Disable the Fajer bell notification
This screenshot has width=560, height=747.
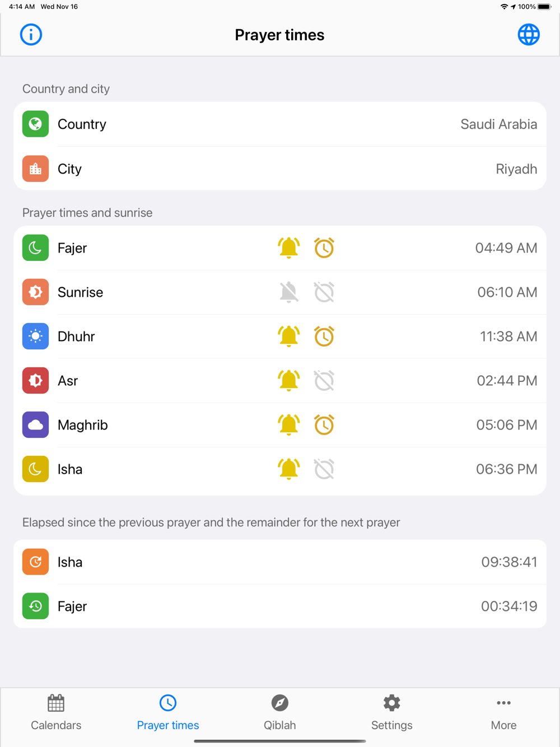click(289, 248)
